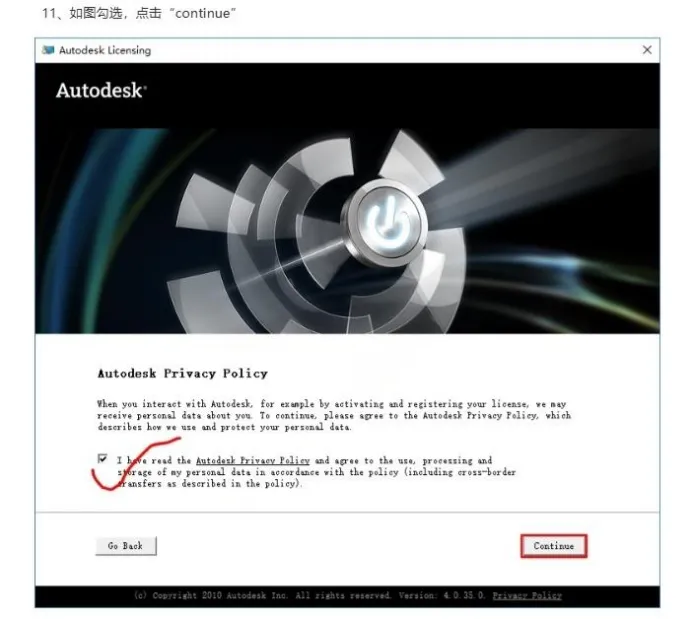This screenshot has height=619, width=692.
Task: Click the white Autodesk logo in banner
Action: 101,90
